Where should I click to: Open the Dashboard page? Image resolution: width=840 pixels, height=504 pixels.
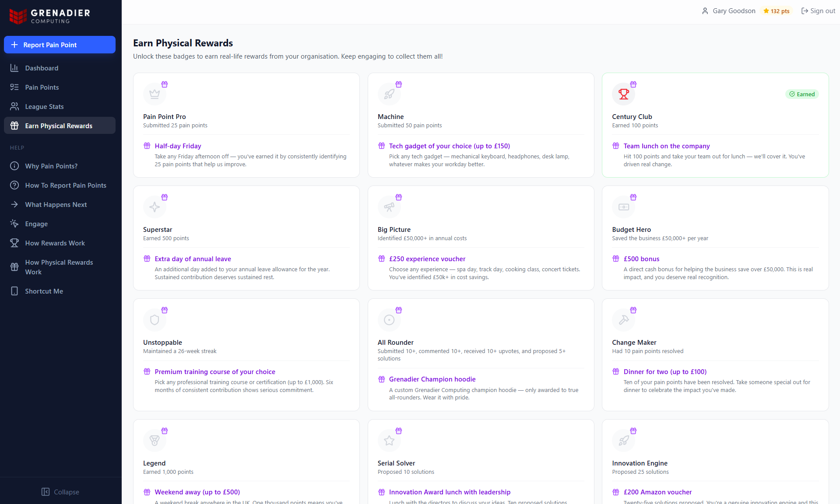click(x=42, y=68)
